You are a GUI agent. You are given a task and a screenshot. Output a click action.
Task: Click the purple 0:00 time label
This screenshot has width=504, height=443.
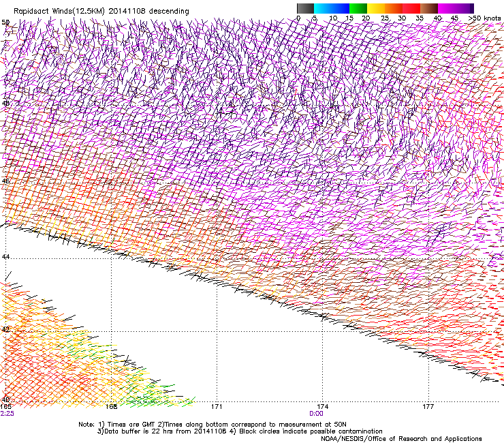pos(316,414)
